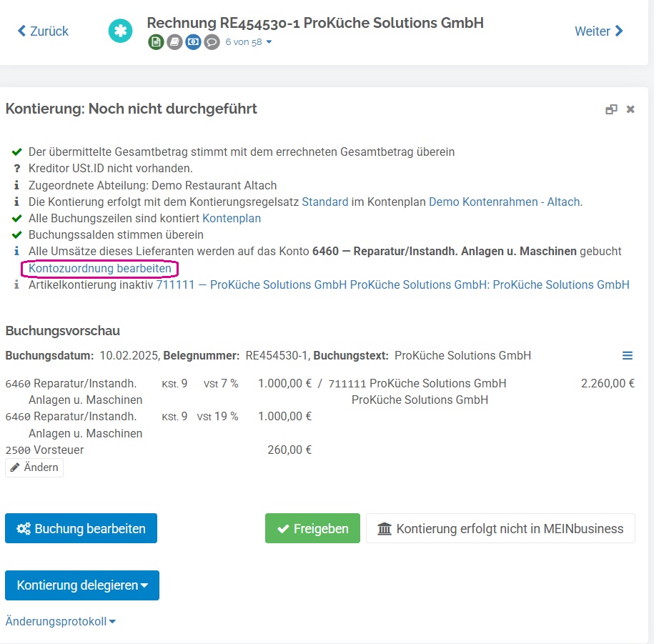Screen dimensions: 654x644
Task: Click green check beside 'Alle Buchungszeilen sind kontiert'
Action: tap(16, 218)
